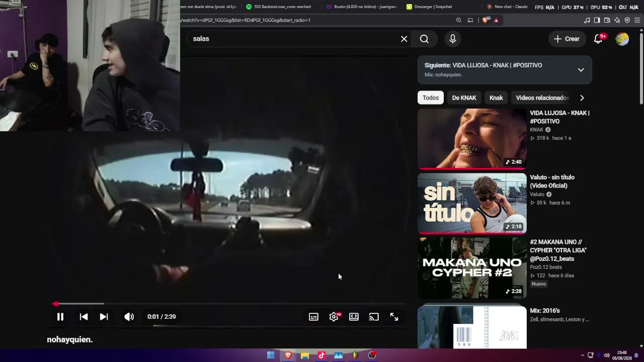Open the OBS Studio taskbar icon
644x362 pixels.
click(372, 355)
